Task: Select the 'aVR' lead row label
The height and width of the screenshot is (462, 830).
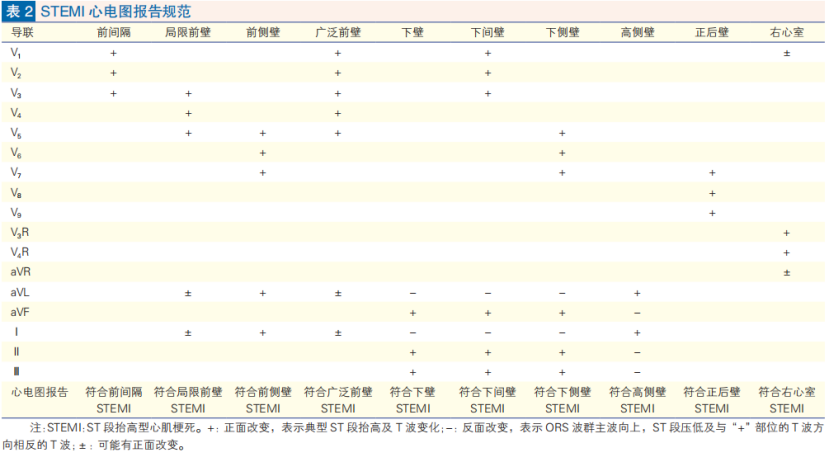Action: pyautogui.click(x=21, y=272)
